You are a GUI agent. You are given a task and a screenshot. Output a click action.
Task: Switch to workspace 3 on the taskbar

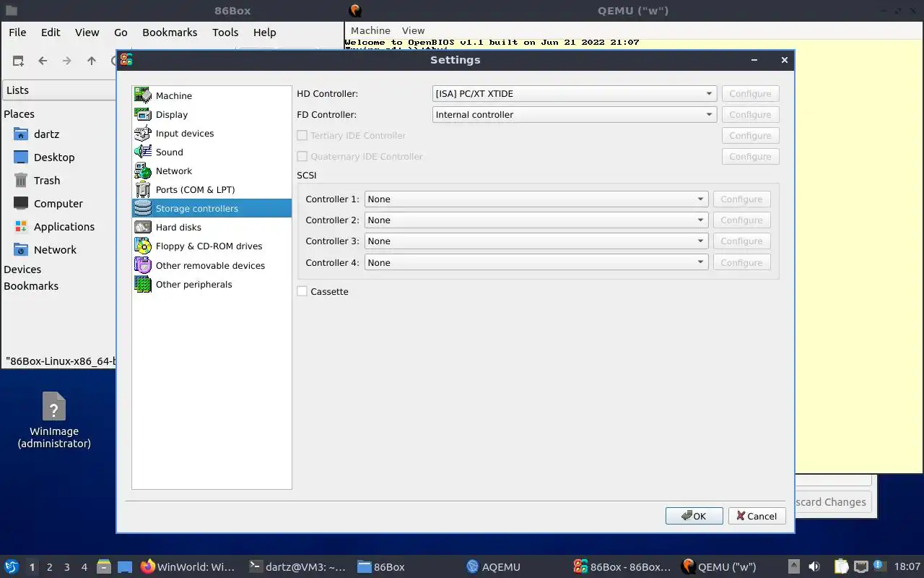tap(67, 567)
